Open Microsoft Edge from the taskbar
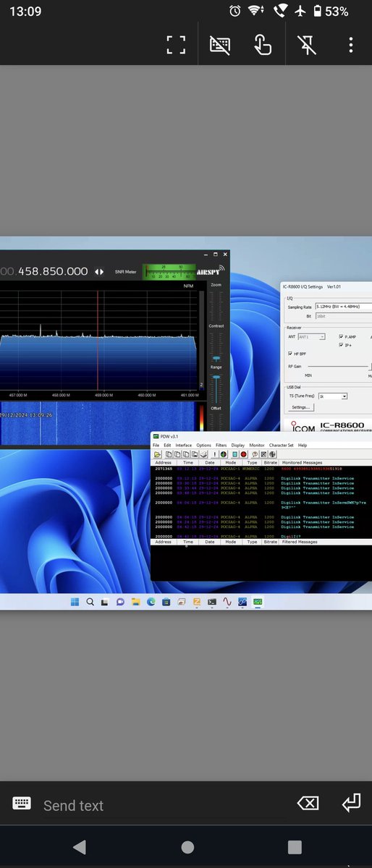 point(151,601)
